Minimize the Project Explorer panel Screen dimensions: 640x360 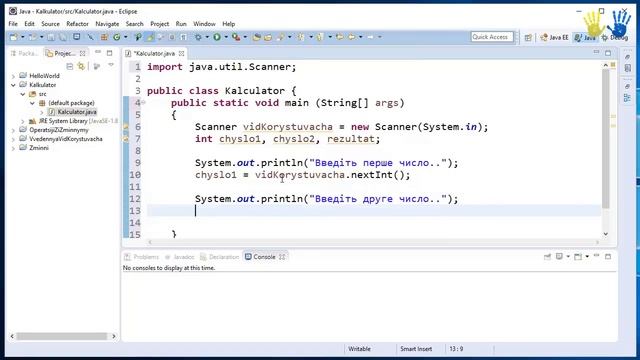(98, 53)
